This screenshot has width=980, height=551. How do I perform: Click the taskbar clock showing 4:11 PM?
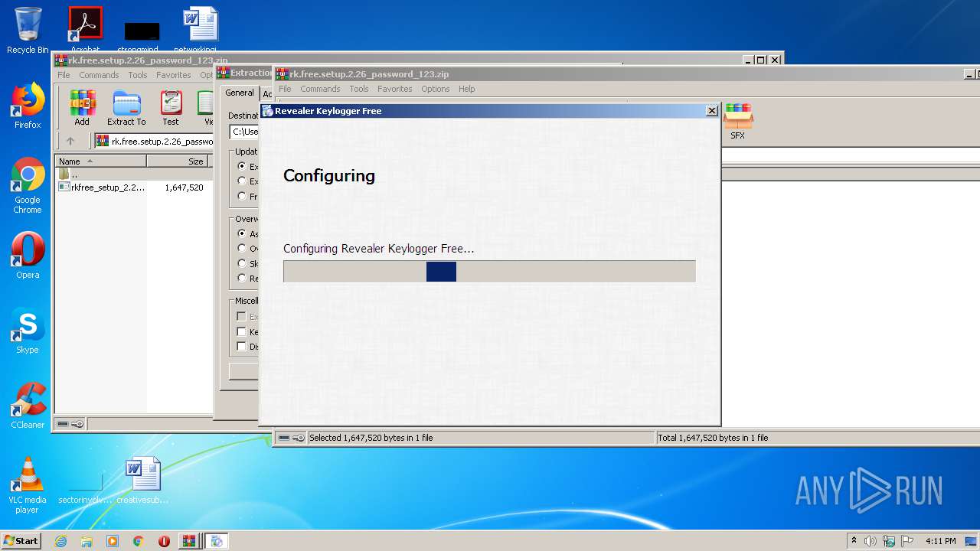pyautogui.click(x=940, y=541)
